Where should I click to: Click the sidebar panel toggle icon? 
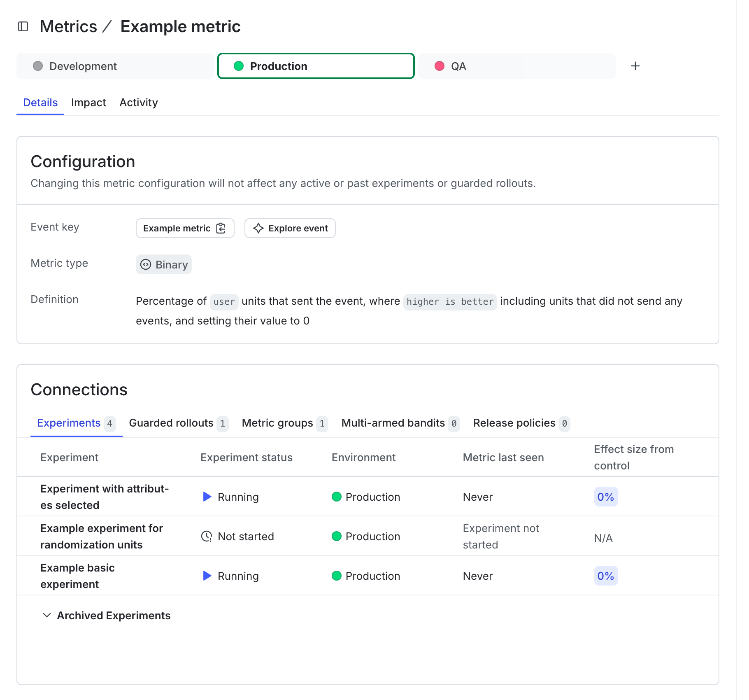(23, 26)
